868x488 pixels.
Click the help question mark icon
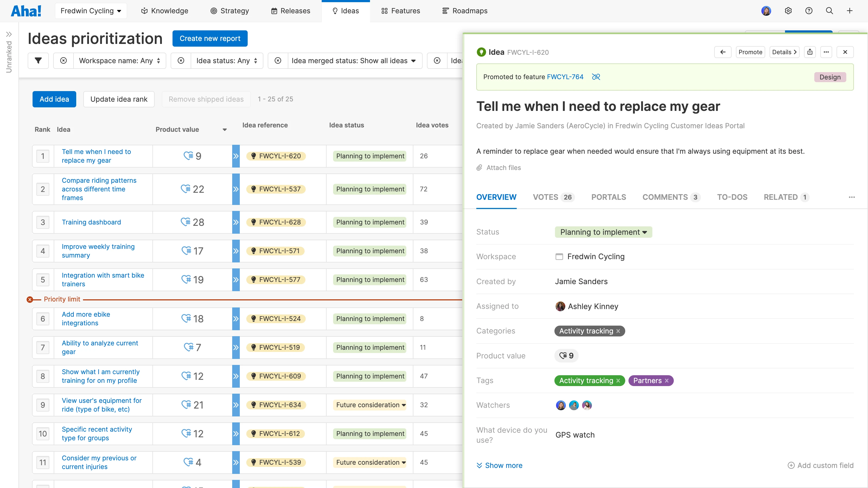809,11
